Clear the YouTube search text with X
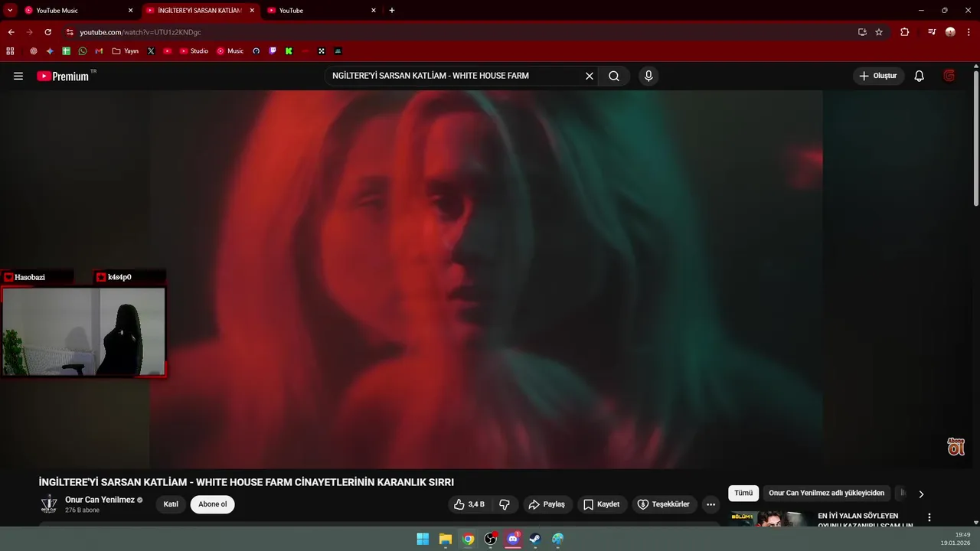This screenshot has height=551, width=980. click(x=590, y=76)
